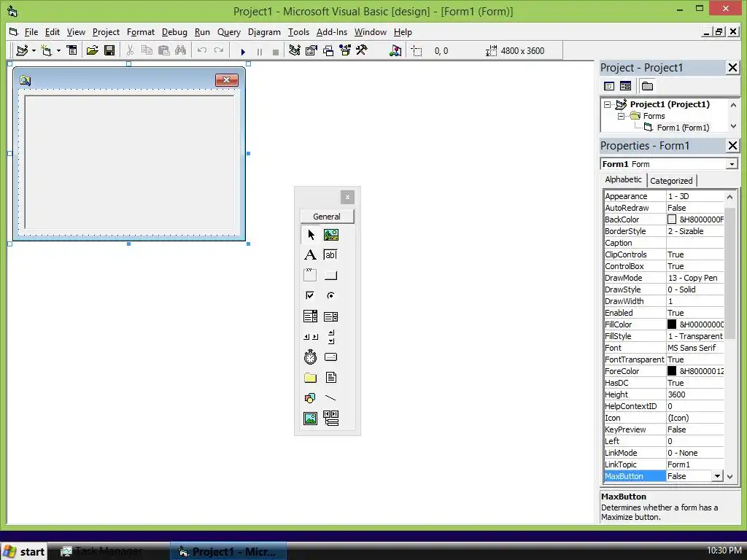747x560 pixels.
Task: Select the DirListBox folder control in toolbox
Action: click(310, 378)
